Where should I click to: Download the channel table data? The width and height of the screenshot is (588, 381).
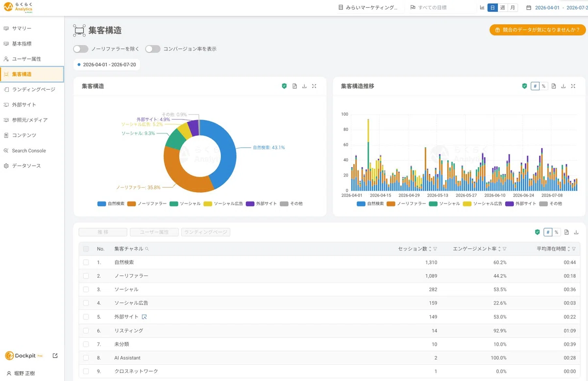click(x=576, y=232)
